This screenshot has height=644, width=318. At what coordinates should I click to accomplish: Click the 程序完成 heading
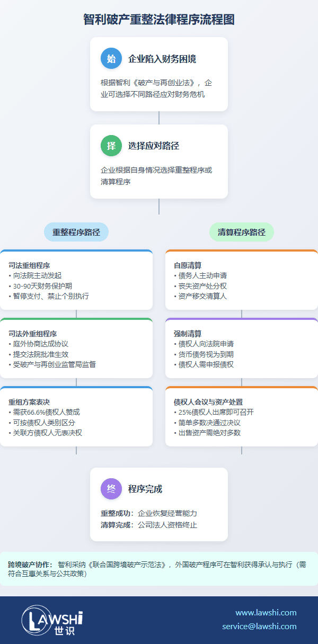145,489
